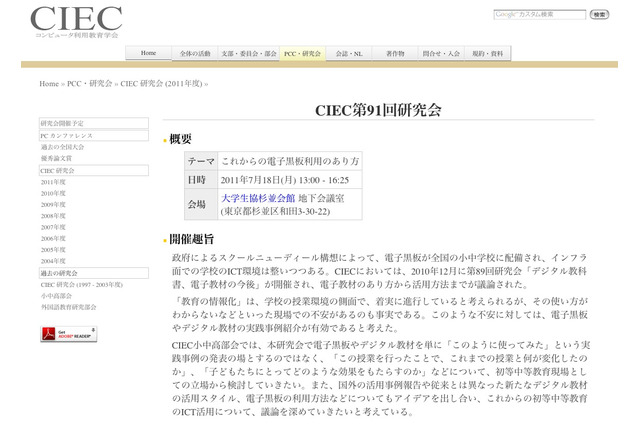
Task: Select 2008年度 in sidebar
Action: point(53,216)
